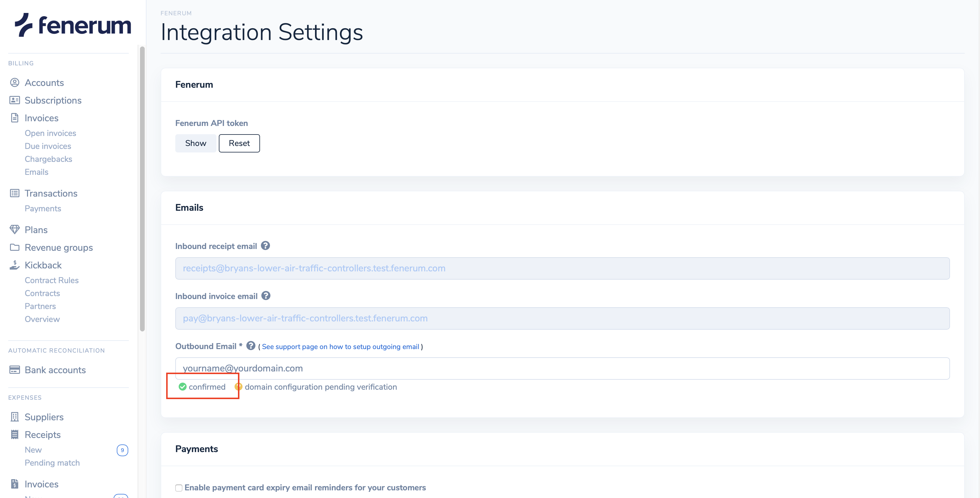
Task: Go to Transactions section
Action: tap(51, 193)
